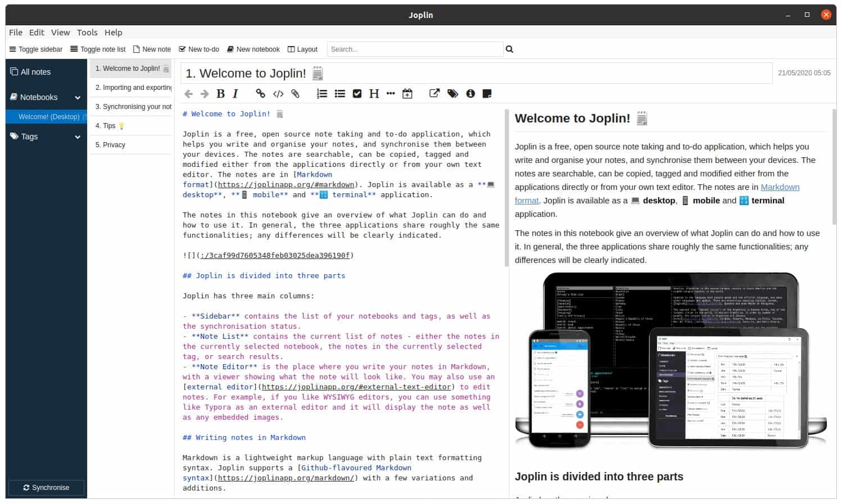Insert date and time with the calendar icon
This screenshot has height=504, width=842.
click(408, 94)
